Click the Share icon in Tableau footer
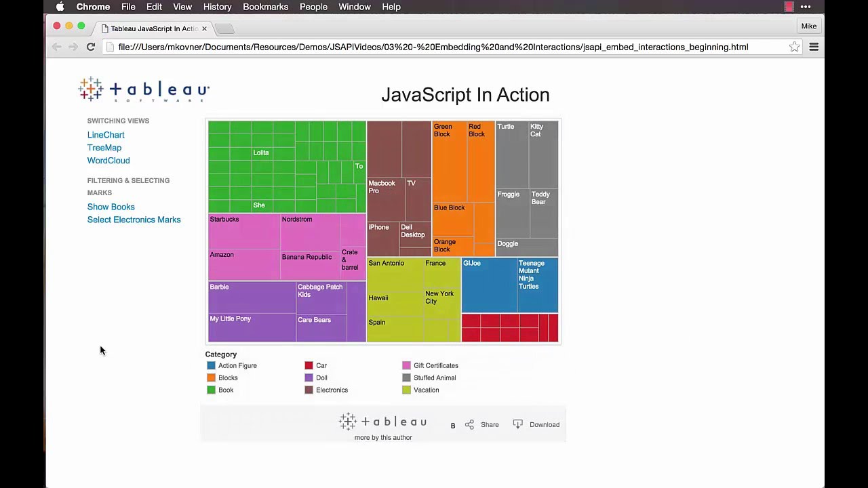 click(469, 424)
